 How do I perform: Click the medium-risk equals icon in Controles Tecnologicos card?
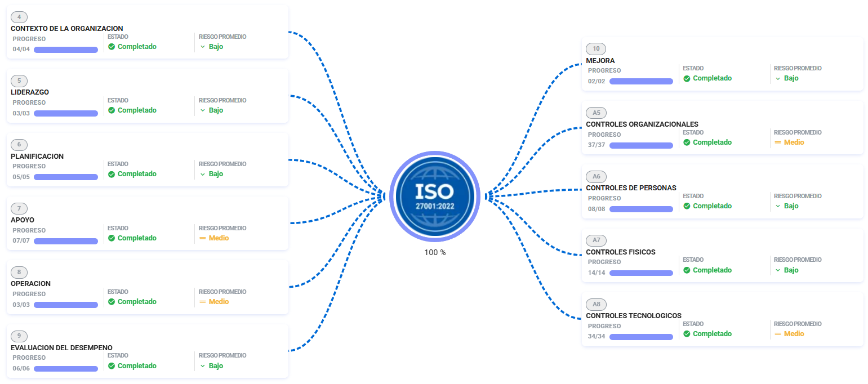tap(778, 334)
